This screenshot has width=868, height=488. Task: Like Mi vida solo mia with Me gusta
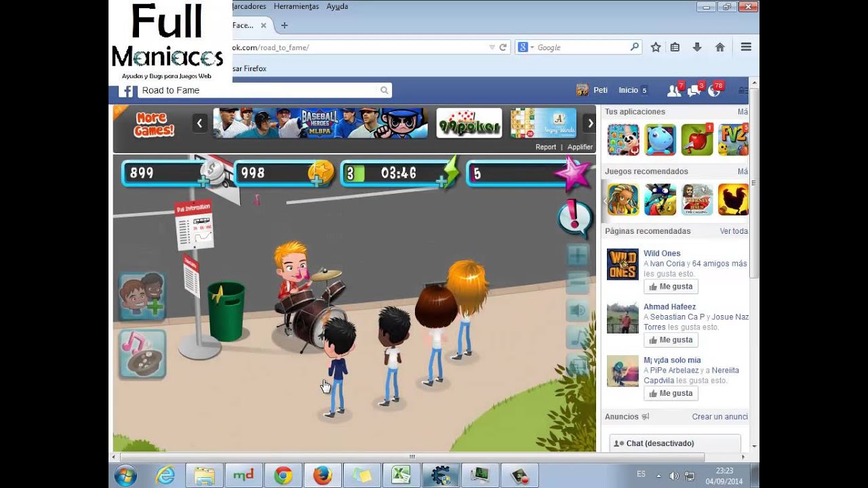point(671,393)
